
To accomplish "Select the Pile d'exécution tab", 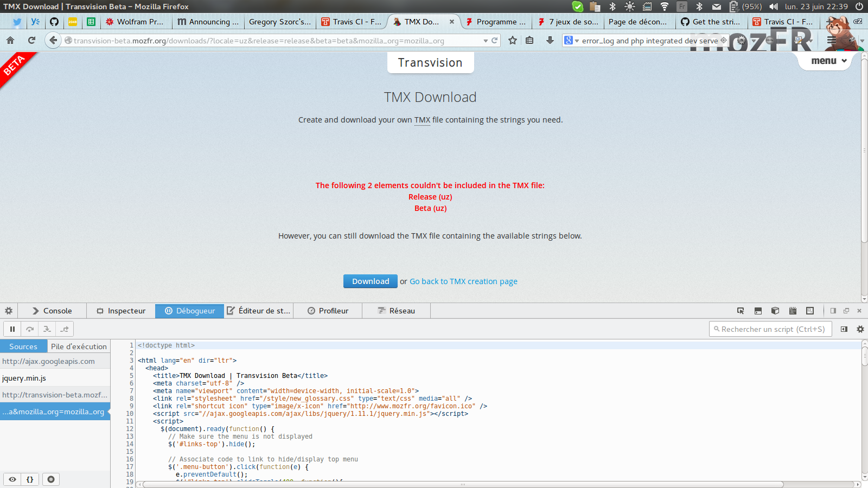I will coord(79,346).
